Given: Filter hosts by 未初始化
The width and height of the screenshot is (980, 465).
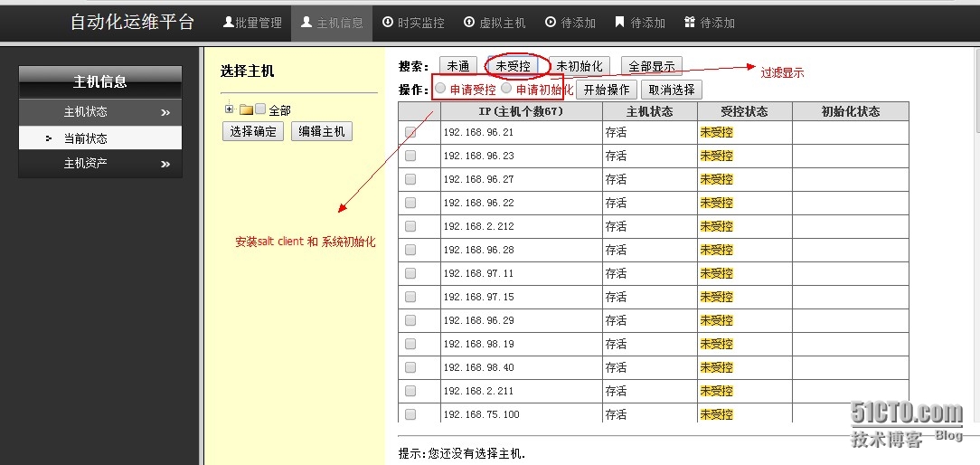Looking at the screenshot, I should 580,66.
